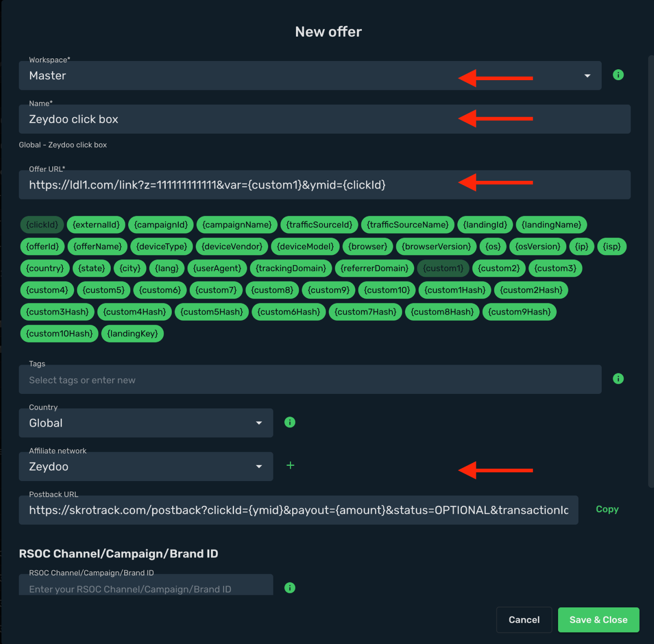Cancel the new offer dialog

[x=524, y=620]
